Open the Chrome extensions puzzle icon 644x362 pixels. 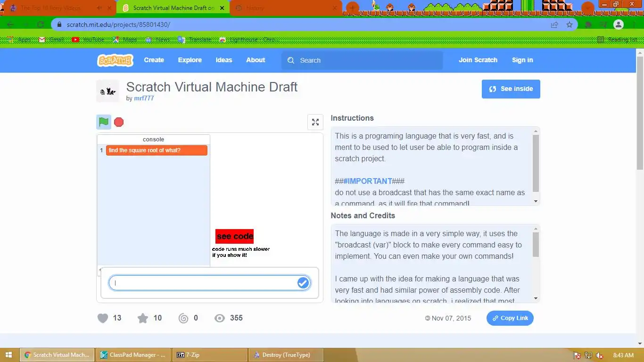click(588, 25)
